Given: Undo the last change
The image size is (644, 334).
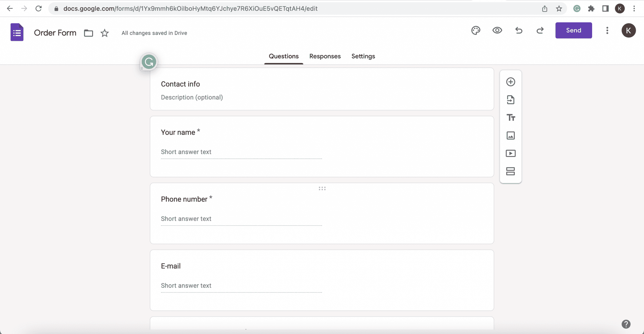Looking at the screenshot, I should (519, 31).
